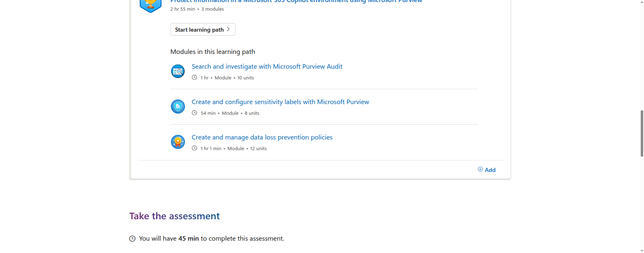Click the 2 hr 55 min • 3 modules text
The width and height of the screenshot is (644, 253).
pos(197,9)
